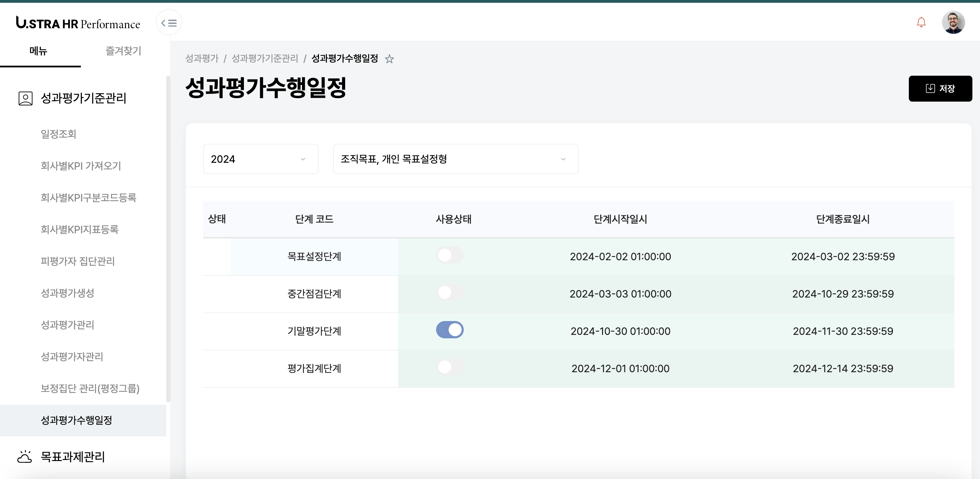Image resolution: width=980 pixels, height=479 pixels.
Task: Add page to favorites with star icon
Action: coord(389,59)
